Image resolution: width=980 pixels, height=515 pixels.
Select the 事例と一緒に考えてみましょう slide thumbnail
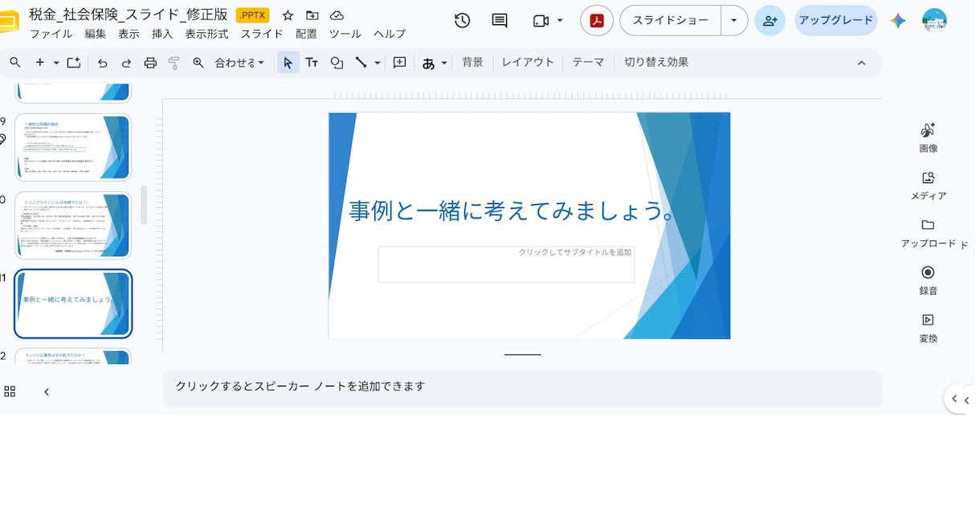click(x=73, y=304)
